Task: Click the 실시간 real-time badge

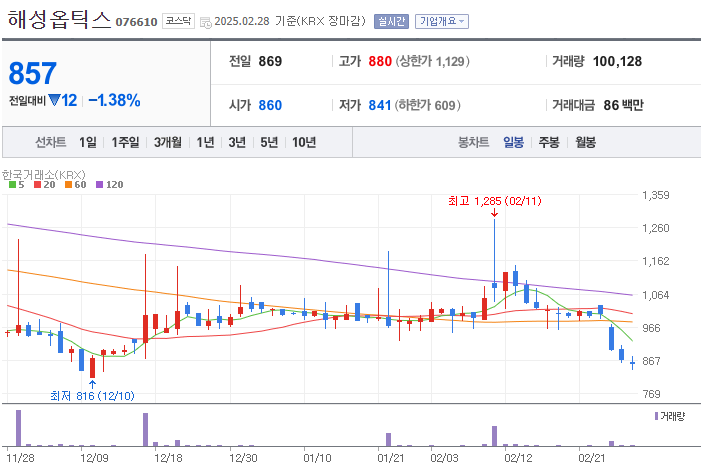Action: [x=392, y=21]
